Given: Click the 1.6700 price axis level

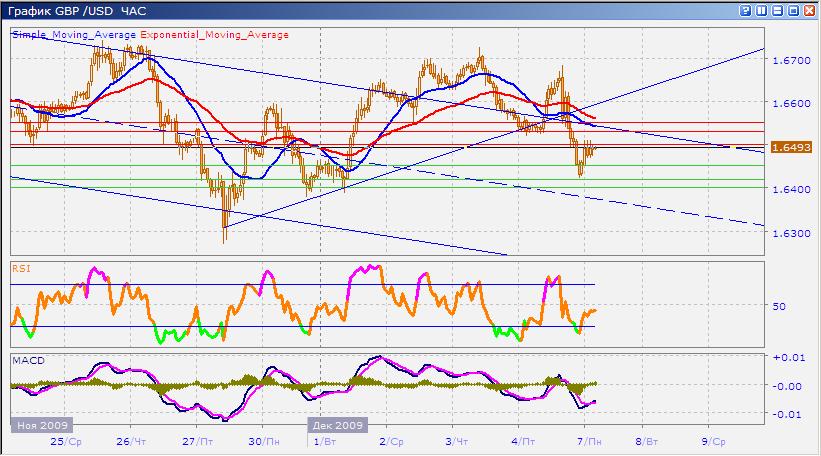Looking at the screenshot, I should 790,60.
